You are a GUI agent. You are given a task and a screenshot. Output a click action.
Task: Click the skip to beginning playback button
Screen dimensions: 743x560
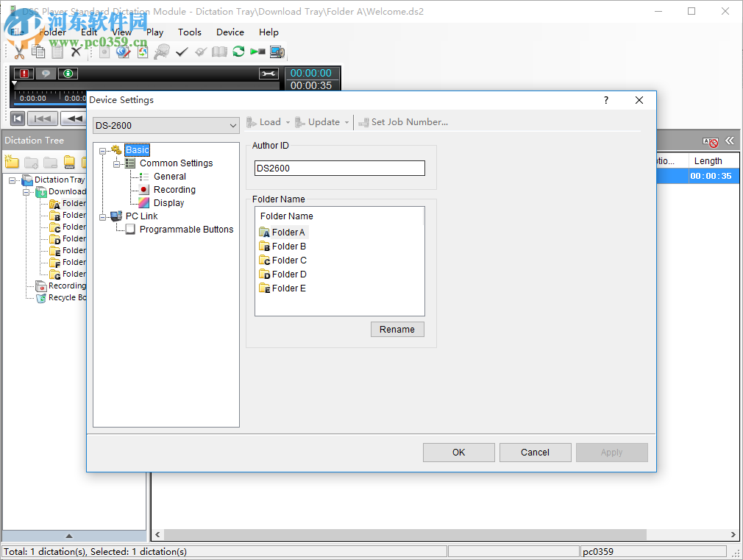click(18, 118)
